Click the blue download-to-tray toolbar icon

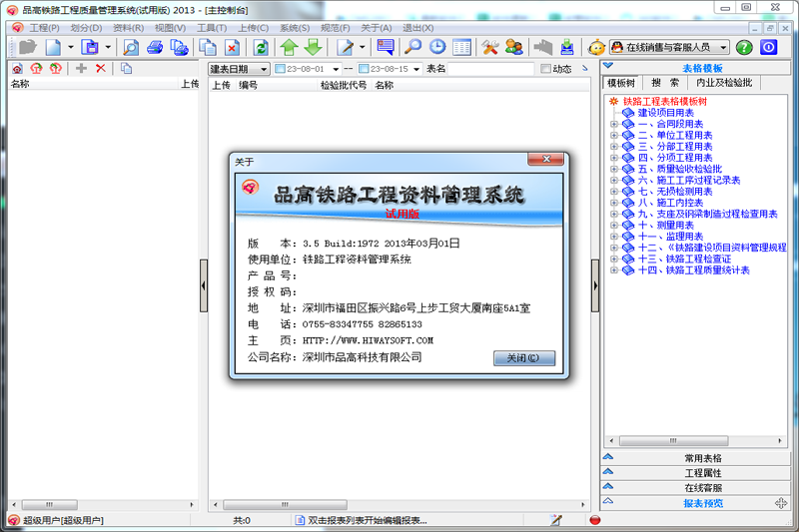click(567, 47)
